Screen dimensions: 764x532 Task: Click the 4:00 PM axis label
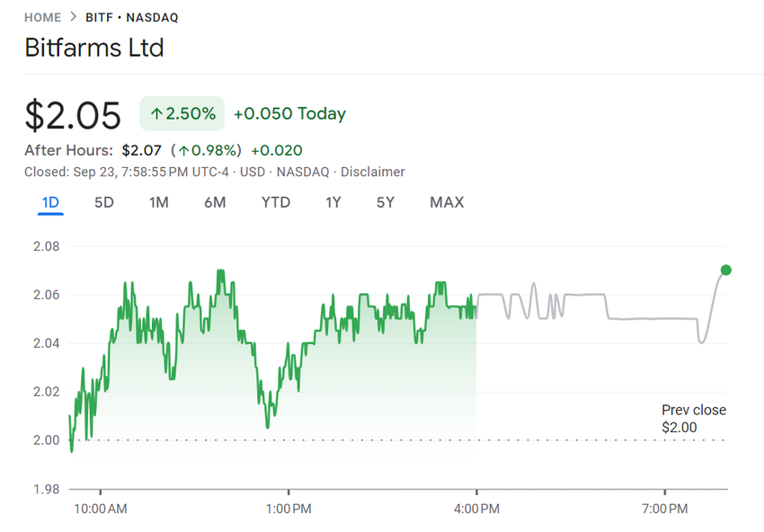pos(476,510)
